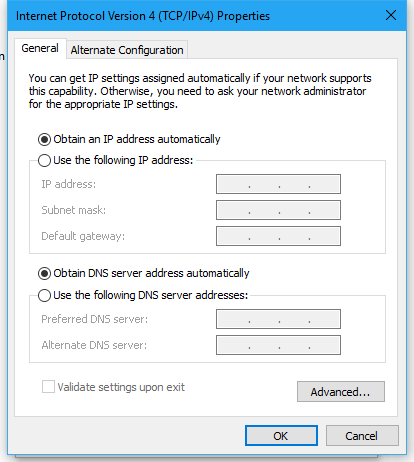Click the Validate settings upon exit label
This screenshot has height=462, width=414.
click(x=121, y=387)
